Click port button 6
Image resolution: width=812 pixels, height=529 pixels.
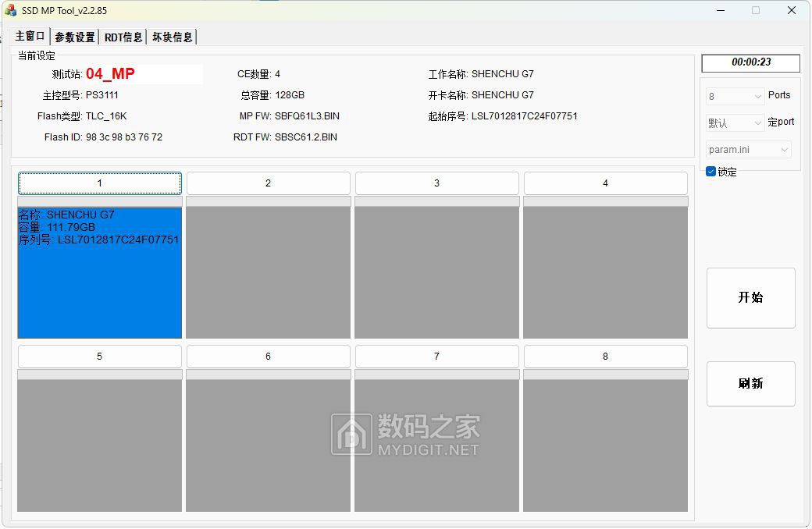269,357
